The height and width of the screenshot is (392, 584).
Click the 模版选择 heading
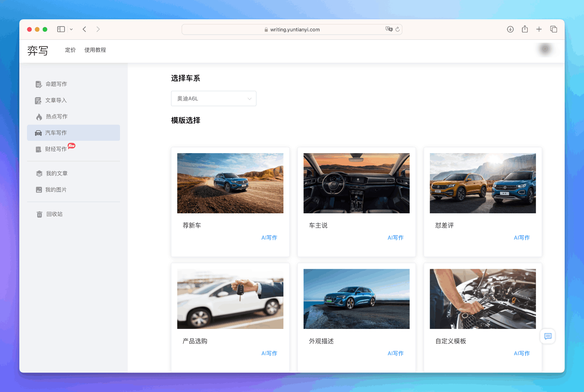[186, 120]
